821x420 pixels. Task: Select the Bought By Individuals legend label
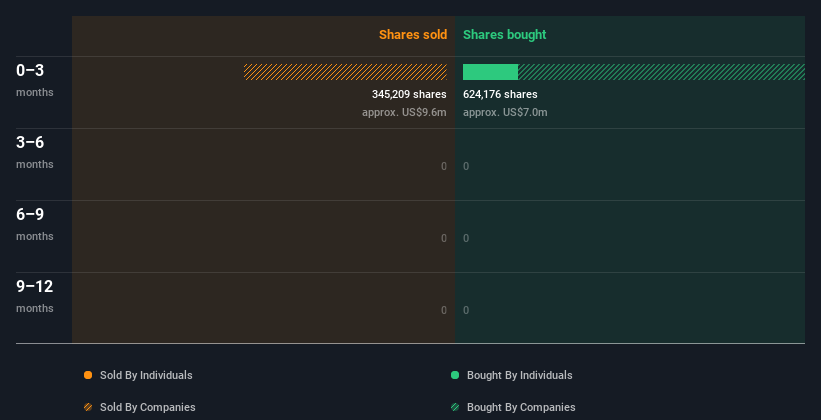pos(519,375)
